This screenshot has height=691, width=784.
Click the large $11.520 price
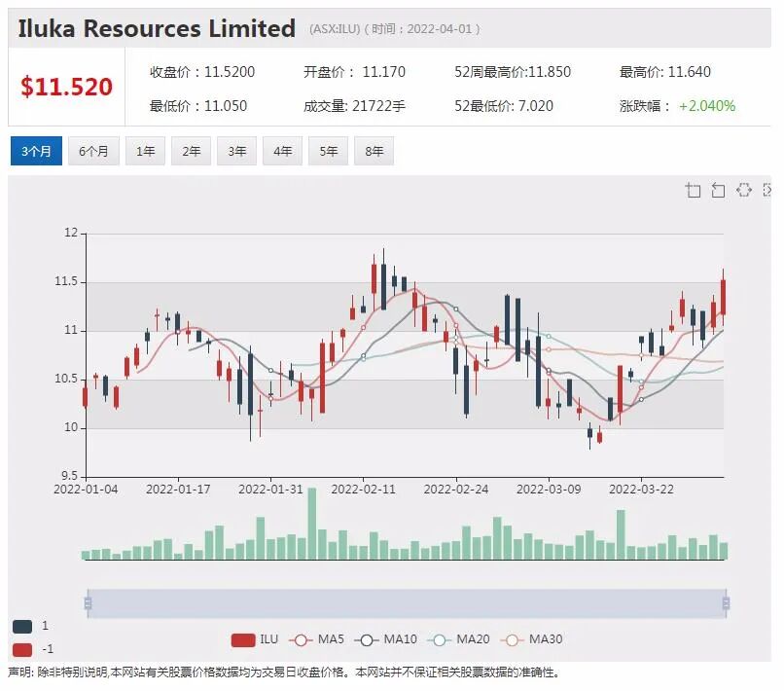66,87
